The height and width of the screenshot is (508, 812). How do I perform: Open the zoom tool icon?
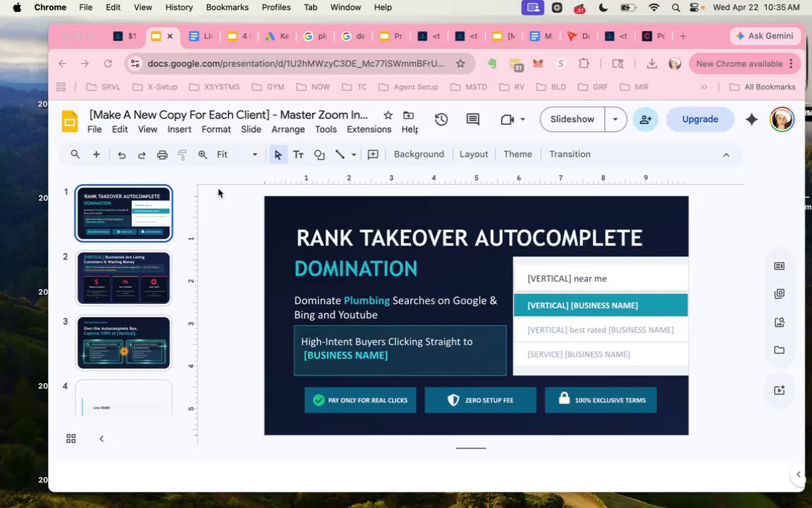[x=202, y=155]
